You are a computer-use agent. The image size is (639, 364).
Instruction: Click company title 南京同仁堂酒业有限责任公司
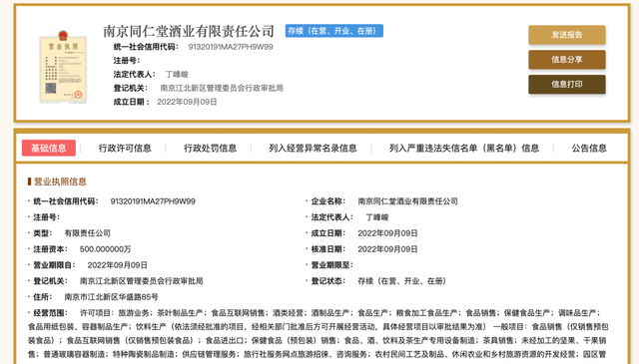189,31
